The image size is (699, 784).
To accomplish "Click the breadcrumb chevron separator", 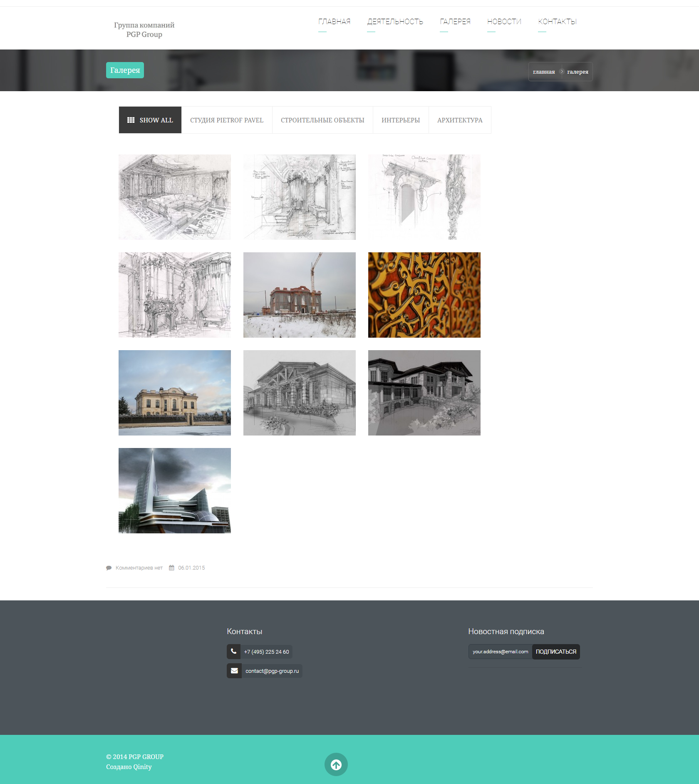I will [x=562, y=72].
